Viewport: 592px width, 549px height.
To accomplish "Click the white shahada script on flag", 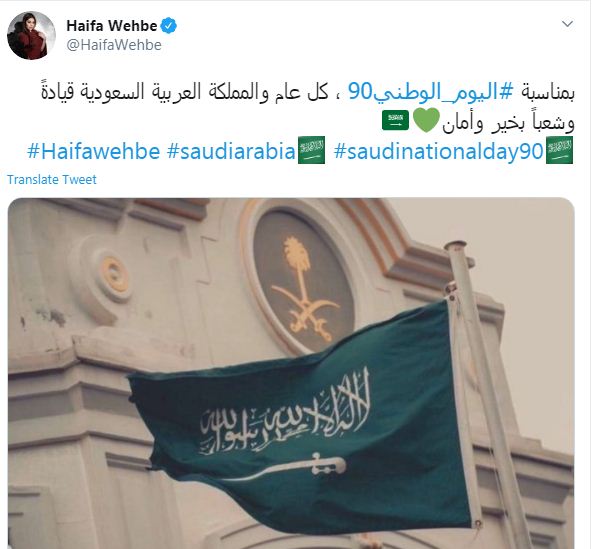I will [284, 410].
